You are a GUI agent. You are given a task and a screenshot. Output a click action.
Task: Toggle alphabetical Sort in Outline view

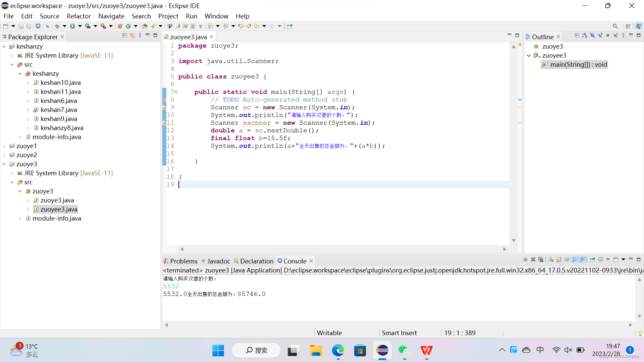click(x=585, y=36)
